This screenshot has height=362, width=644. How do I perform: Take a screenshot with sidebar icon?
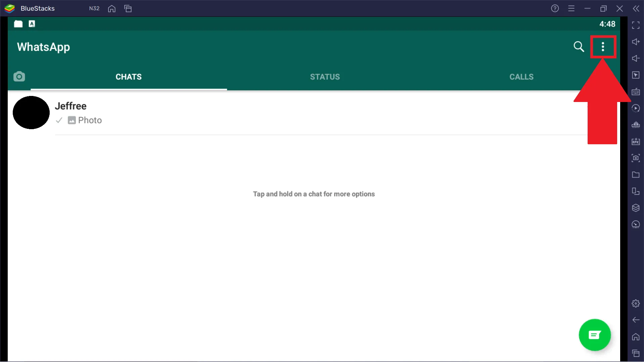(x=636, y=158)
